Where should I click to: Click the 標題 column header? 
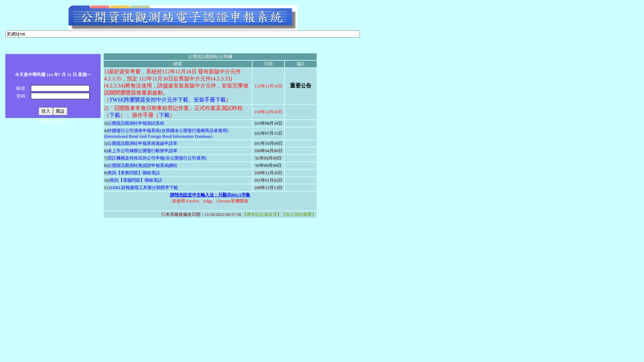[177, 64]
